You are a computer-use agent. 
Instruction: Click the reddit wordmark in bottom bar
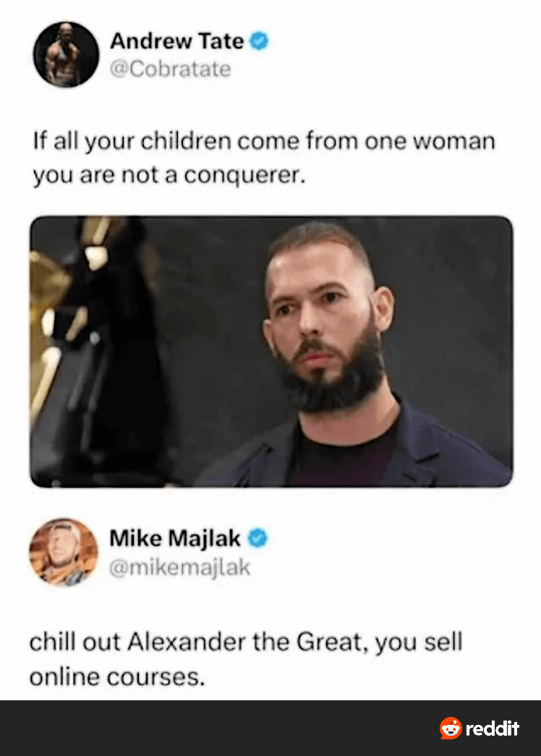pos(493,729)
